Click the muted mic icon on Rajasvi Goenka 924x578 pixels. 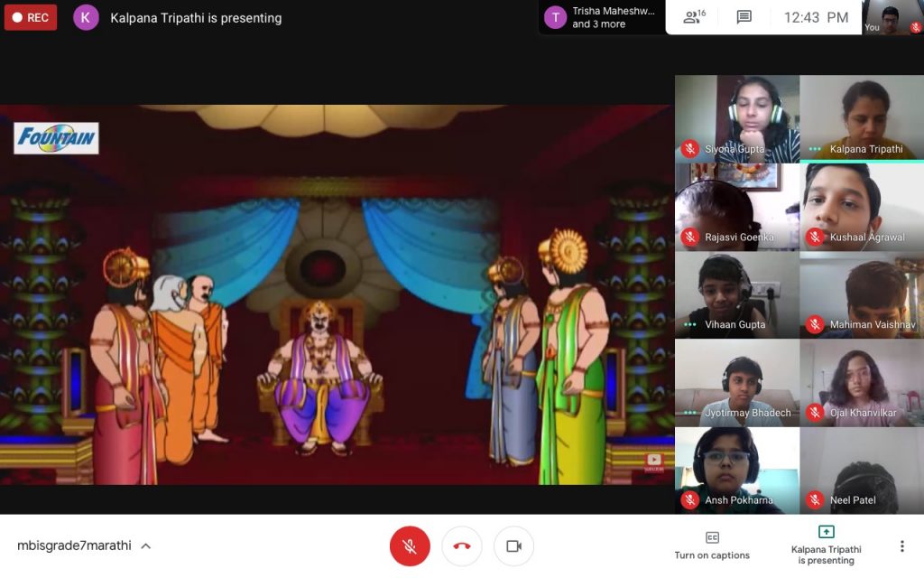[x=690, y=238]
